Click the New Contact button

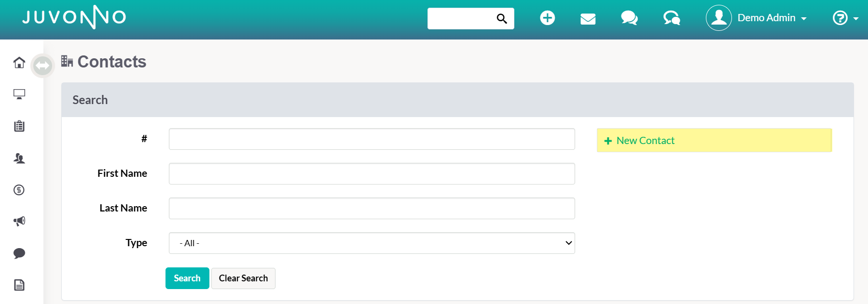(714, 140)
